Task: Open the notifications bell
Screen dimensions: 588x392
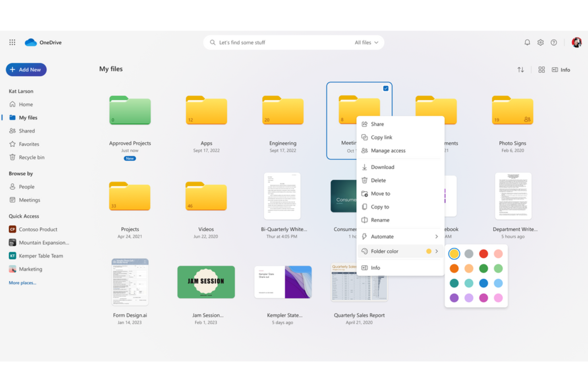Action: click(x=527, y=42)
